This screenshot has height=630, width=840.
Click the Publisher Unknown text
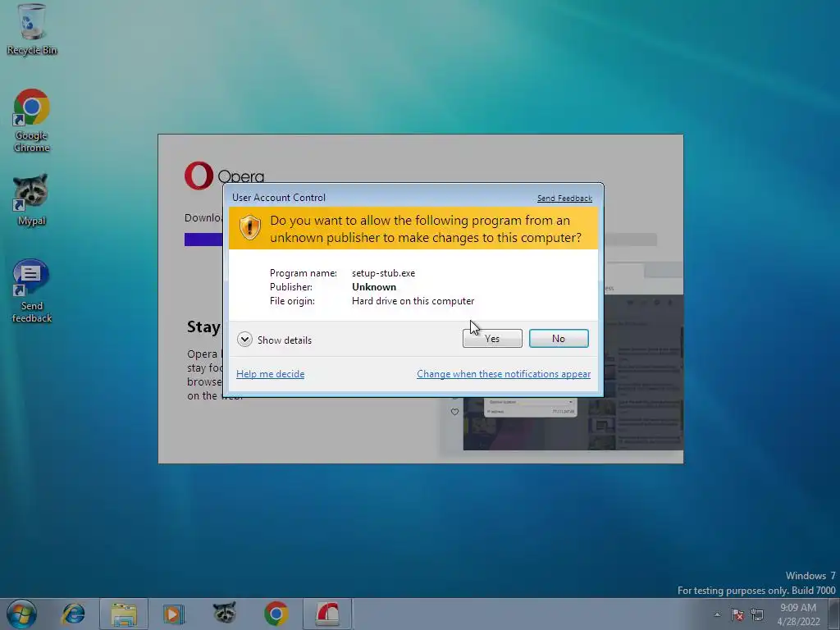pyautogui.click(x=374, y=287)
